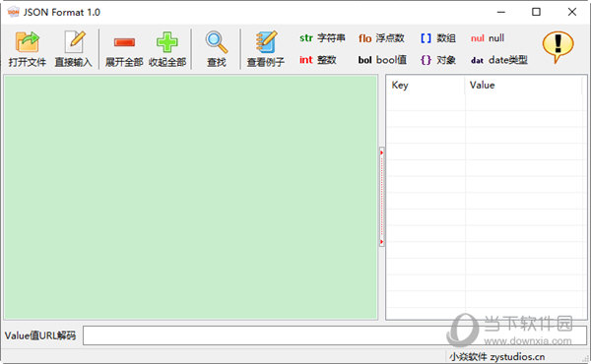Click inside the green JSON tree area

point(191,197)
